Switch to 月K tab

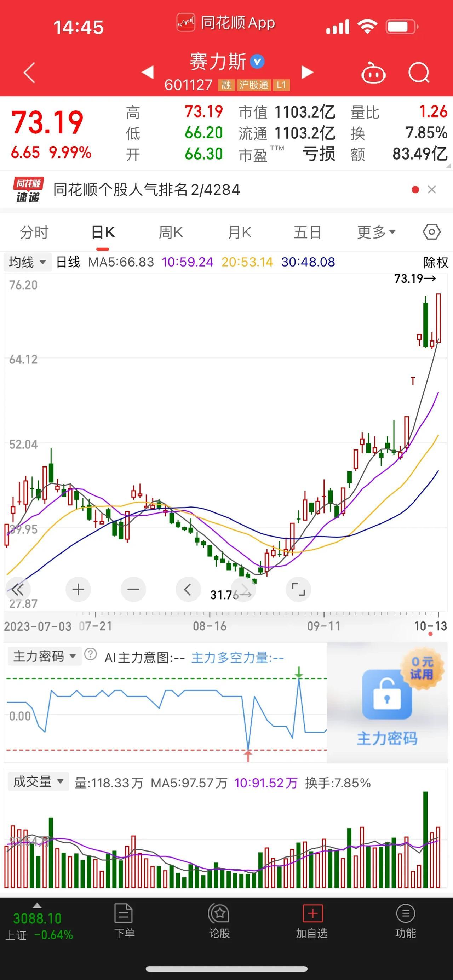click(x=240, y=232)
